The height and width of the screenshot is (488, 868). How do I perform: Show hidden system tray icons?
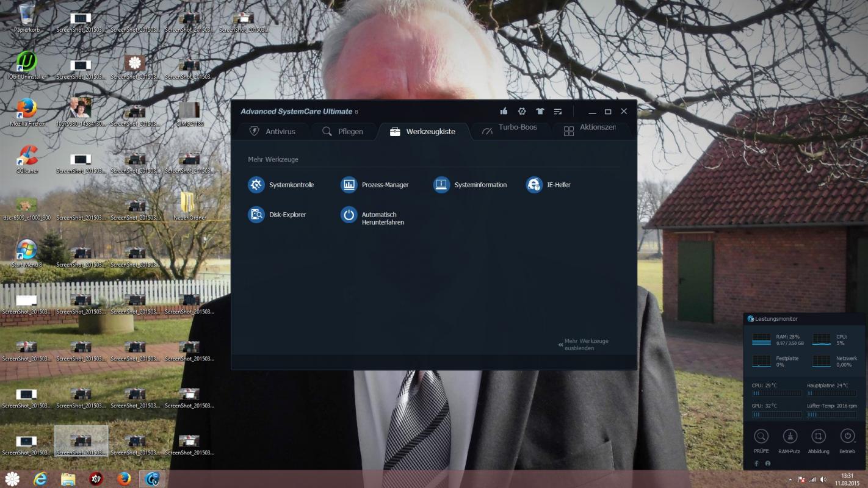(x=790, y=479)
